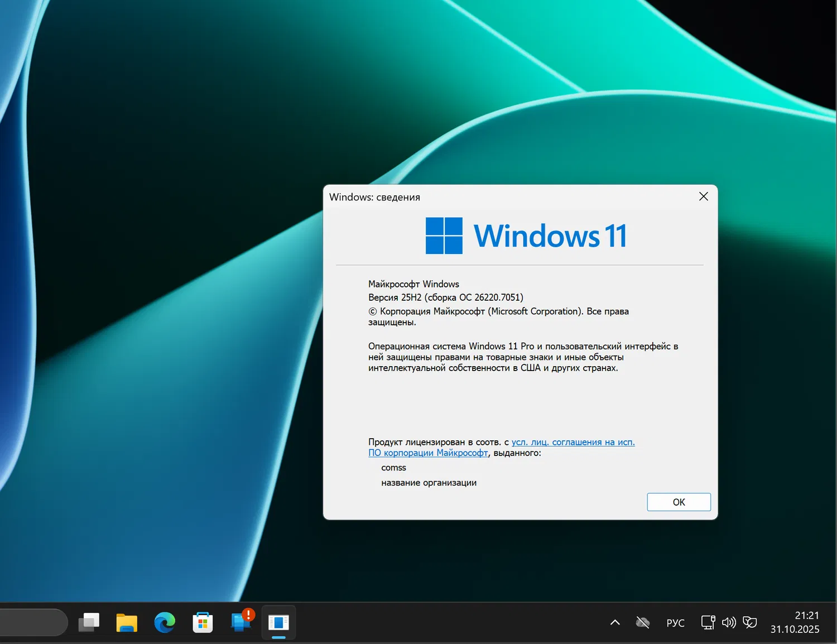837x644 pixels.
Task: Launch Microsoft Edge browser
Action: coord(164,621)
